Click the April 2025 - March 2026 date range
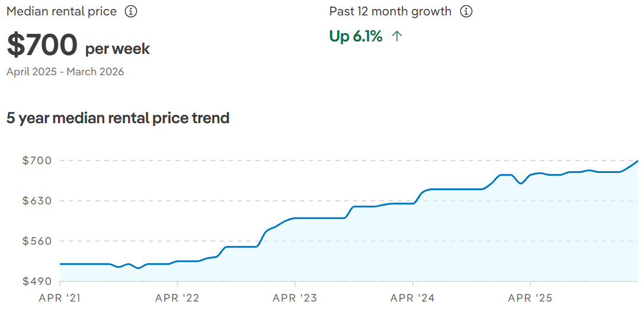The width and height of the screenshot is (644, 311). click(65, 72)
